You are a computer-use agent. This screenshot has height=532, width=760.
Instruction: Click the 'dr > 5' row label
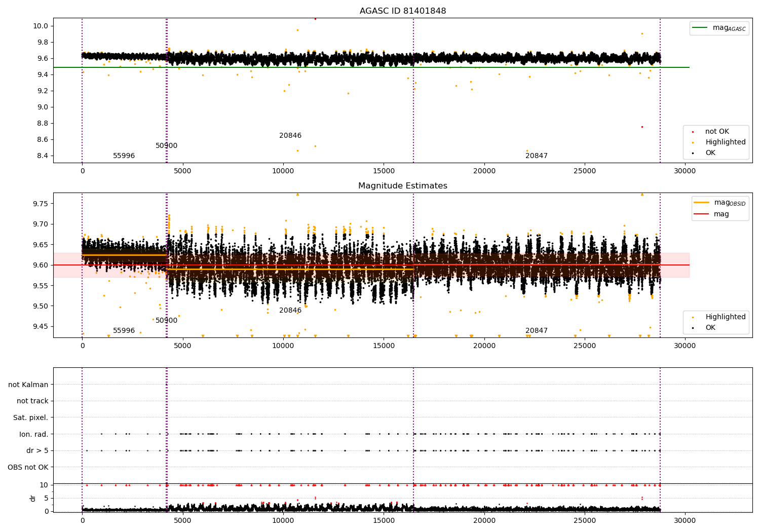tap(37, 451)
